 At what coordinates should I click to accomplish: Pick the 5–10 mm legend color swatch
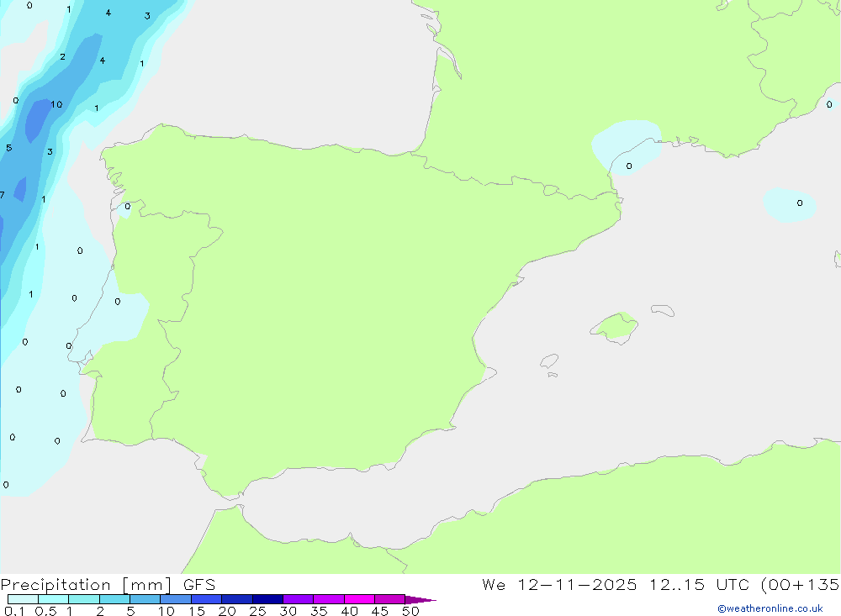coord(145,599)
